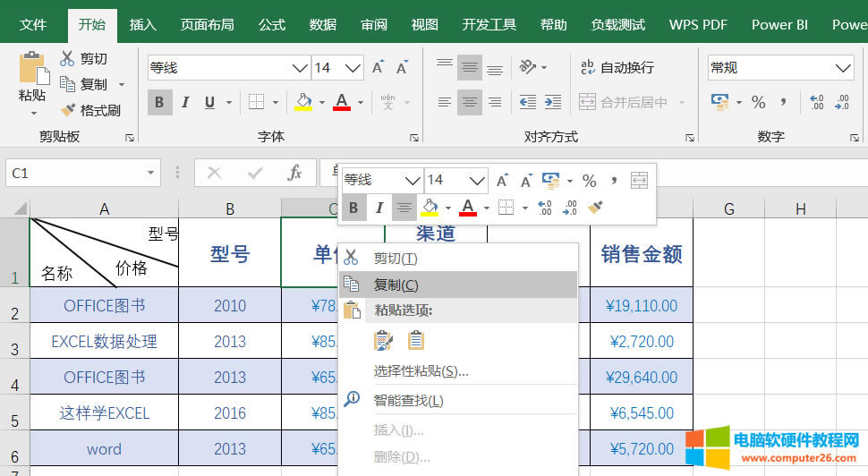Viewport: 868px width, 476px height.
Task: Toggle Italic in the ribbon font group
Action: (185, 102)
